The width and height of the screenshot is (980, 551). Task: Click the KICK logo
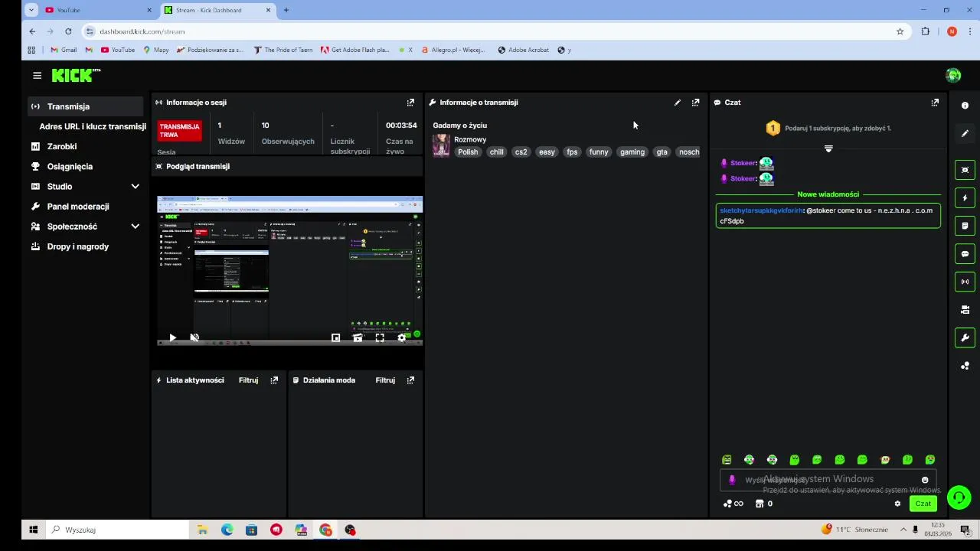click(76, 75)
